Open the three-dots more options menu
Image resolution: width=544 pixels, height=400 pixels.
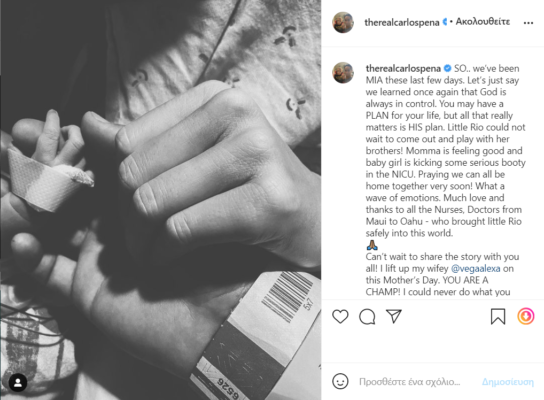click(528, 23)
